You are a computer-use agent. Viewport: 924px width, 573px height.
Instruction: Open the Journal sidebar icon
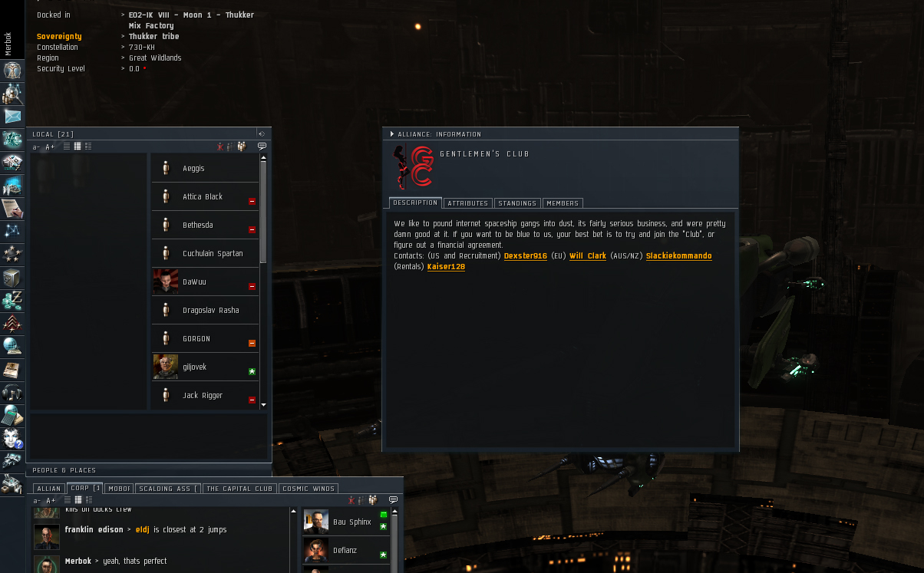click(12, 208)
